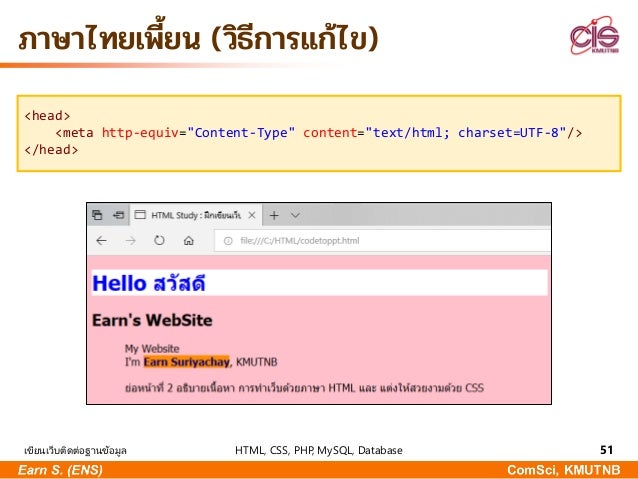Click the Thai paragraph mentioning HTML and CSS
The height and width of the screenshot is (479, 638).
point(304,387)
